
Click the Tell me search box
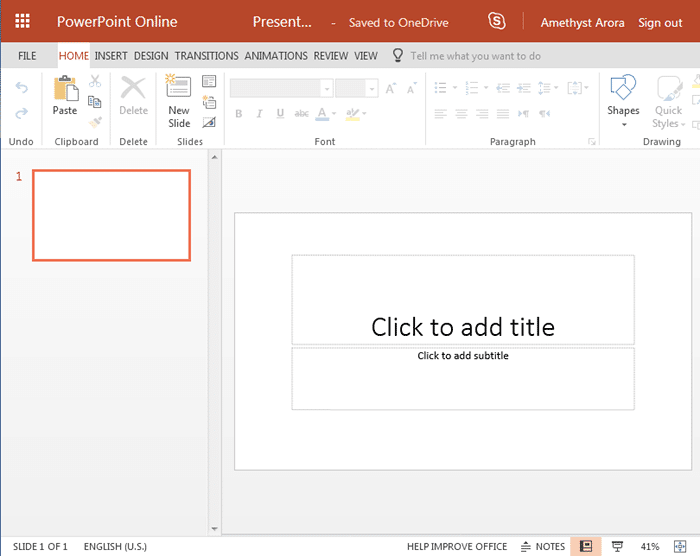coord(475,56)
